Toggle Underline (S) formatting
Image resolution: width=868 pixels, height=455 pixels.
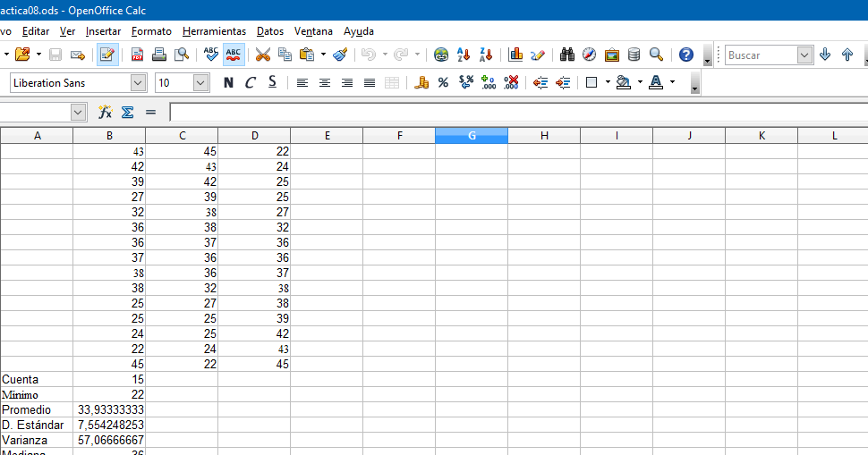coord(272,82)
